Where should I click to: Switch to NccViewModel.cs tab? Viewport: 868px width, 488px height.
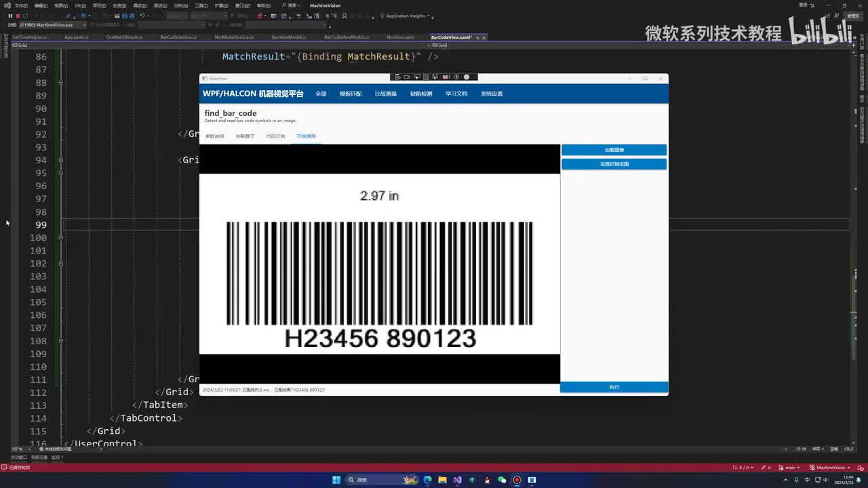(x=289, y=37)
